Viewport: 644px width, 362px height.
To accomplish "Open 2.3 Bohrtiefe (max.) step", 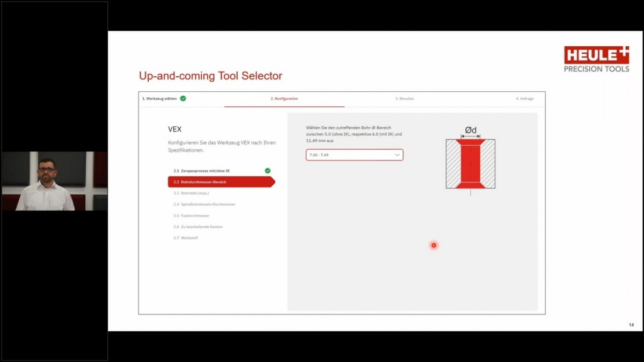I will point(191,193).
